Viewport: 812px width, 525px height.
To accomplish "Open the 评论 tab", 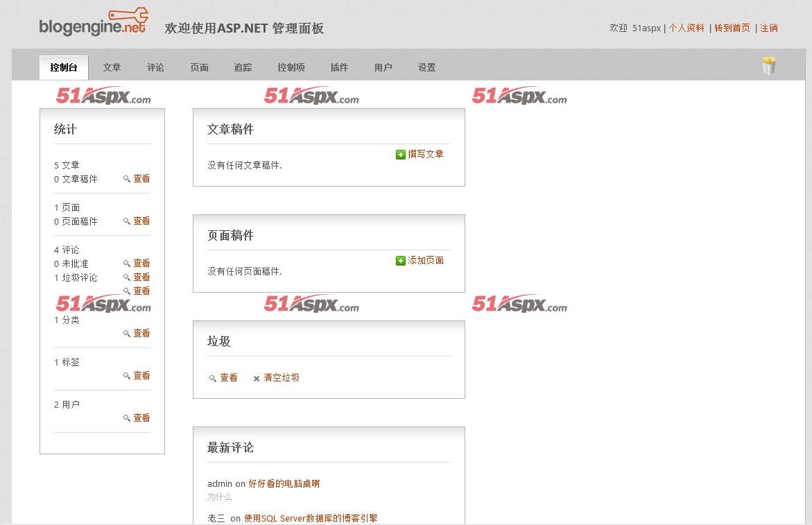I will tap(155, 68).
